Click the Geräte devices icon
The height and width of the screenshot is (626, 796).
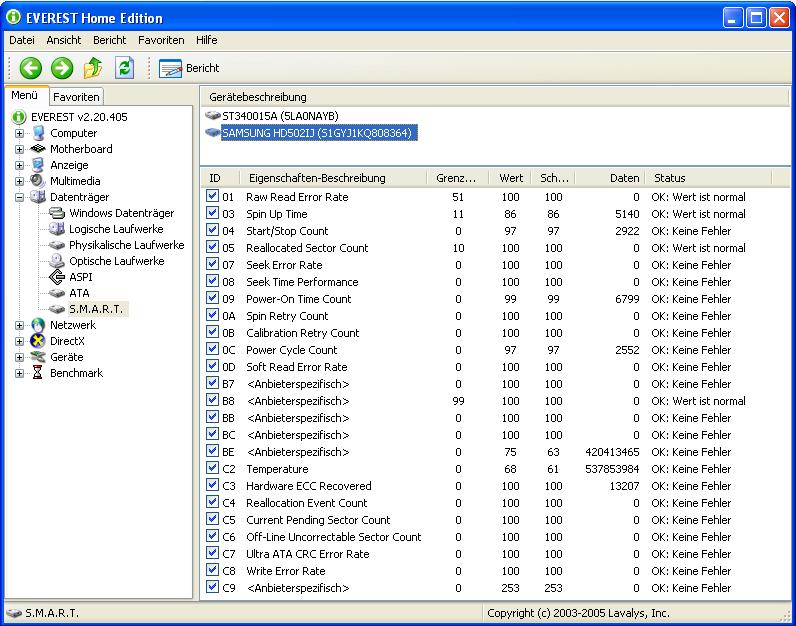(38, 357)
